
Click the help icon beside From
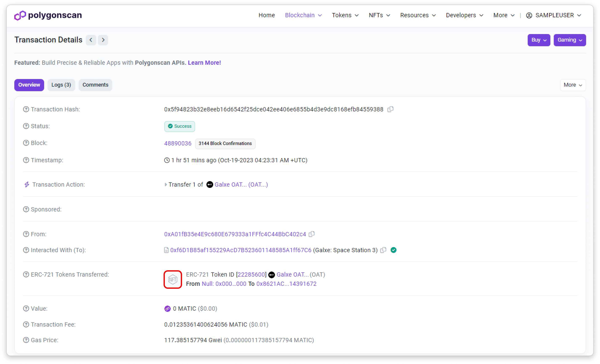point(26,234)
